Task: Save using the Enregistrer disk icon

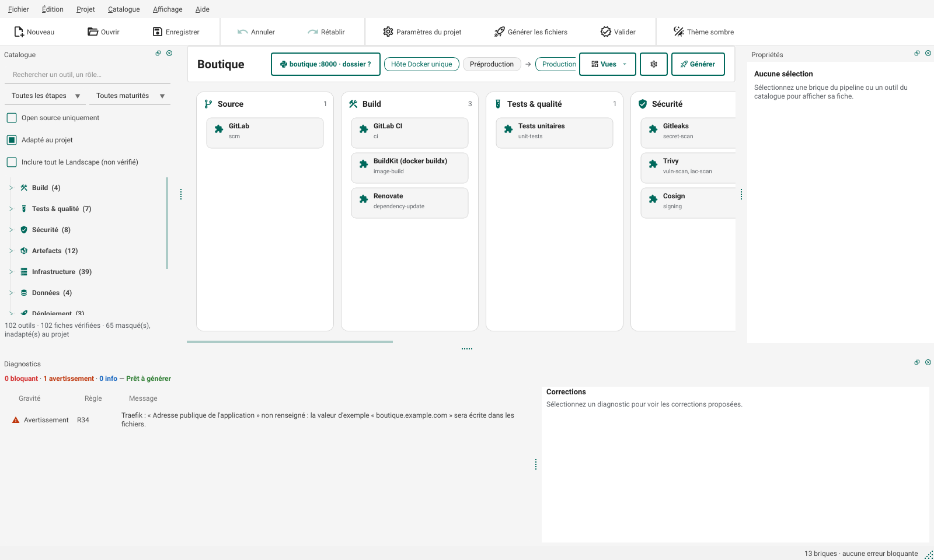Action: click(158, 32)
